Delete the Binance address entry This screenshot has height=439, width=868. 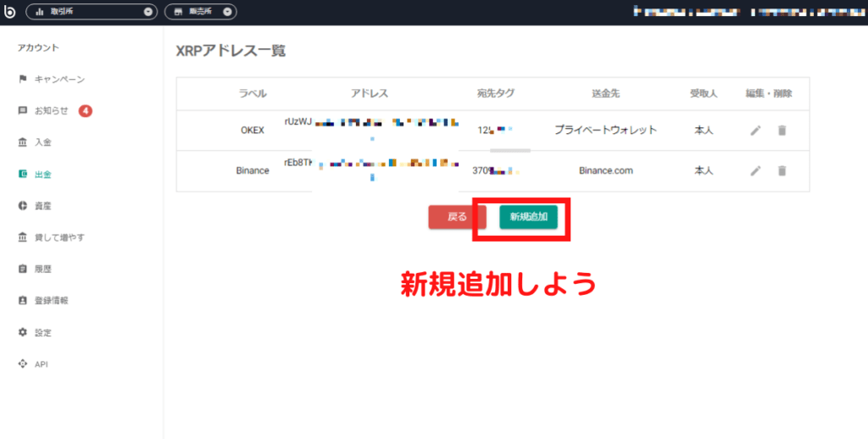[x=782, y=171]
